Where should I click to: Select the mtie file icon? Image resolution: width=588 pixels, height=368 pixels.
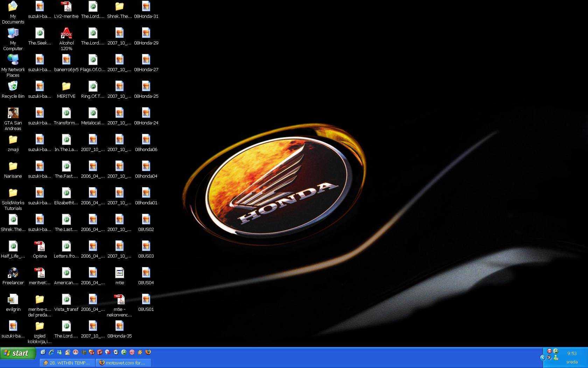[x=119, y=276]
